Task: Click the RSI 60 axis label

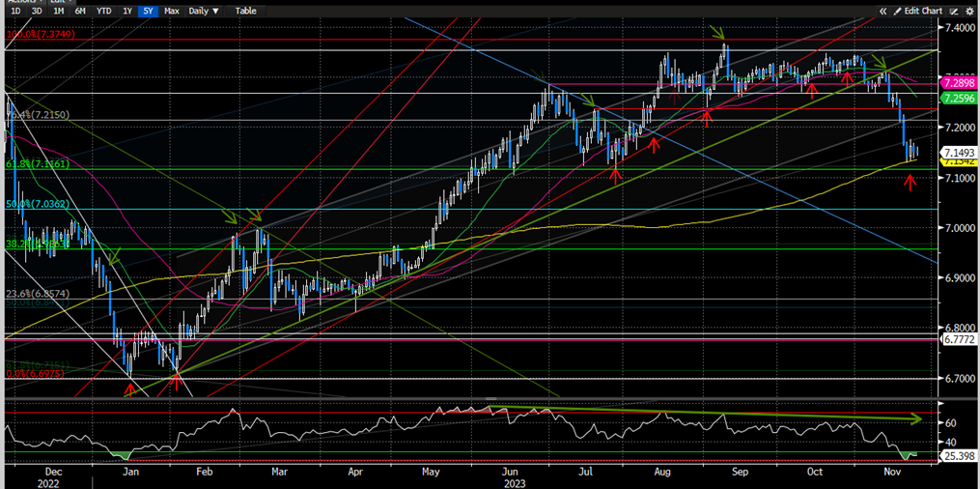Action: (x=952, y=423)
